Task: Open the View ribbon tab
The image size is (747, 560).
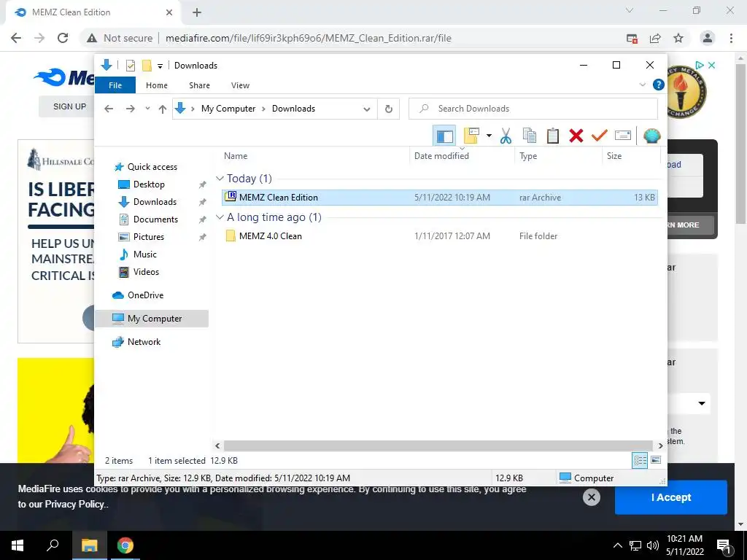Action: click(x=240, y=85)
